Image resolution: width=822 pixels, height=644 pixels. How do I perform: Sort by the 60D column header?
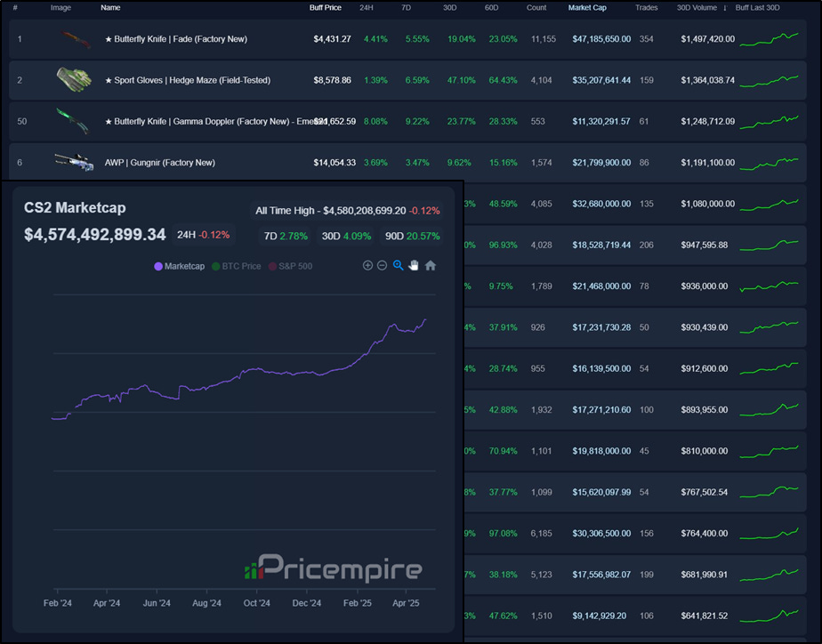click(491, 8)
